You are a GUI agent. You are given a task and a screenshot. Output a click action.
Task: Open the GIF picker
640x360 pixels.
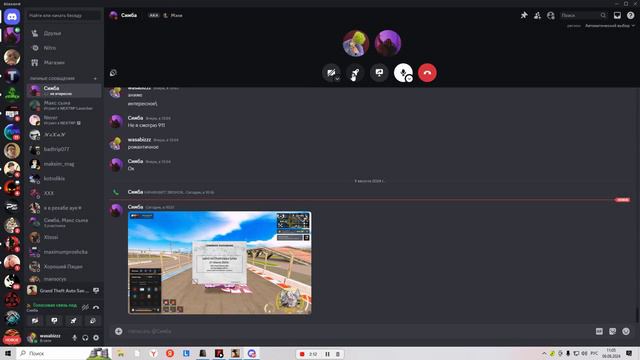click(x=599, y=331)
